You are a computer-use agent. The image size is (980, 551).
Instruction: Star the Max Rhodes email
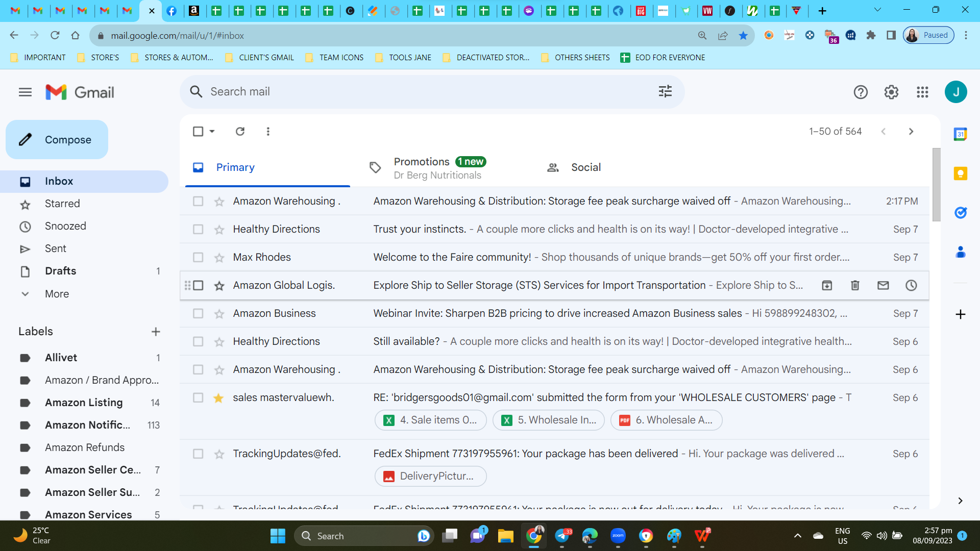219,258
